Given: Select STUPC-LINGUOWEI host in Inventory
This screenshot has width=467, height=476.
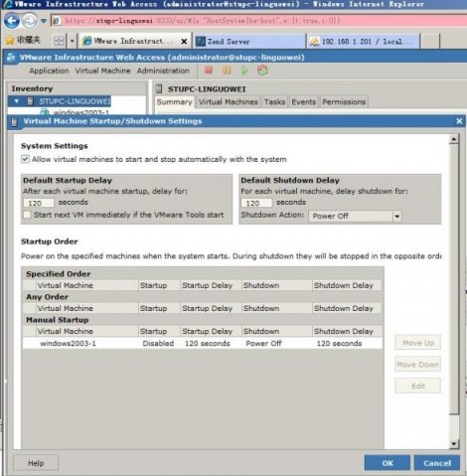Looking at the screenshot, I should tap(75, 101).
